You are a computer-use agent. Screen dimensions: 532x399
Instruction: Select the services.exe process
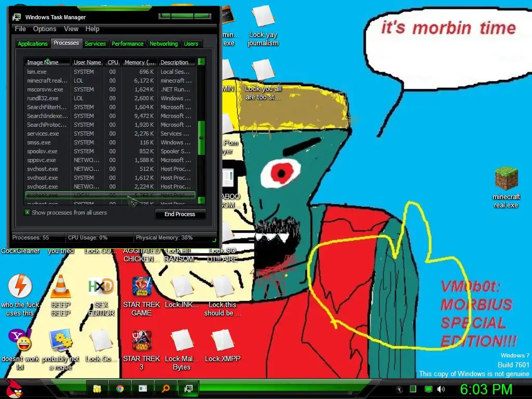point(110,134)
